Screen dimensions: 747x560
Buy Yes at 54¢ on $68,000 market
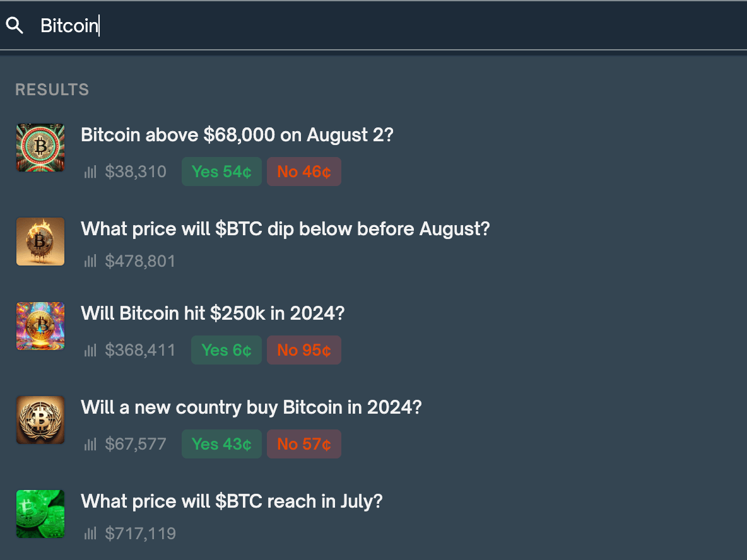click(221, 172)
